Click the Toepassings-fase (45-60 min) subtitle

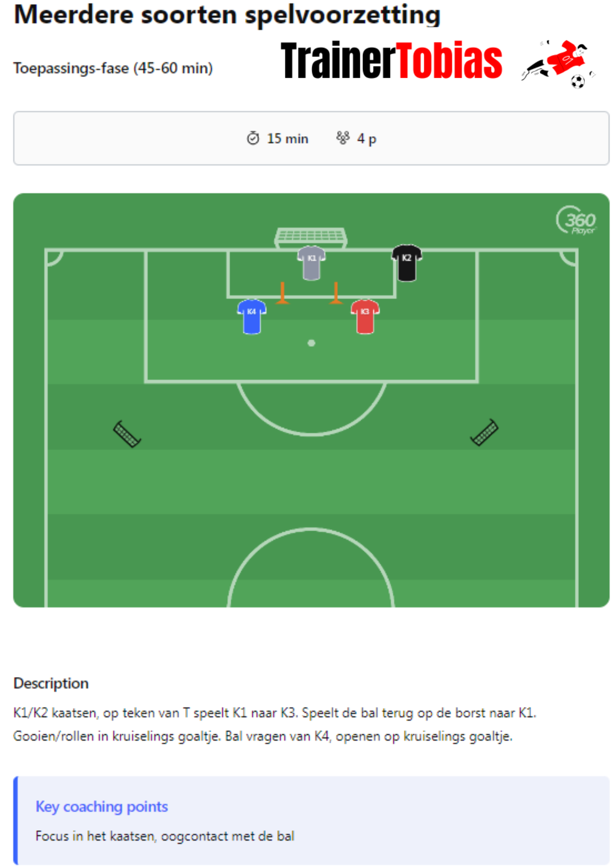click(x=113, y=68)
